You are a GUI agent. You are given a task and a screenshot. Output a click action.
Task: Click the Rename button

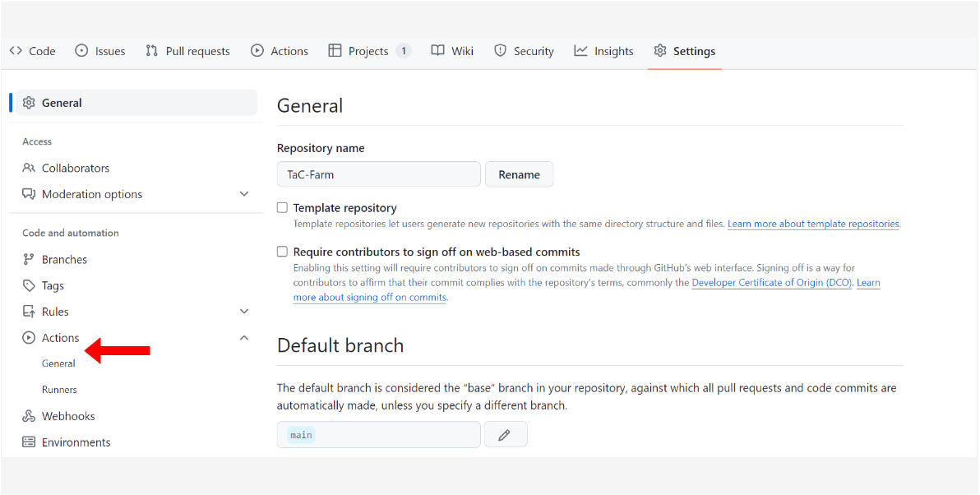(520, 174)
